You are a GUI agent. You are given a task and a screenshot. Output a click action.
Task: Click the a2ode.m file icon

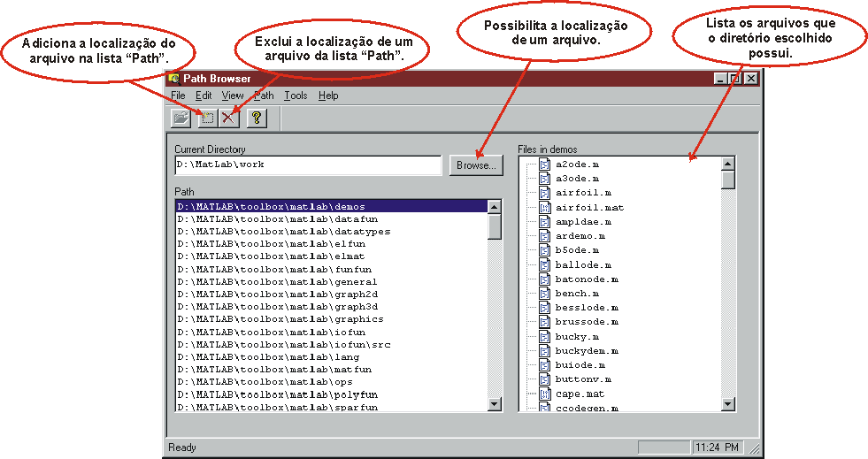(545, 164)
